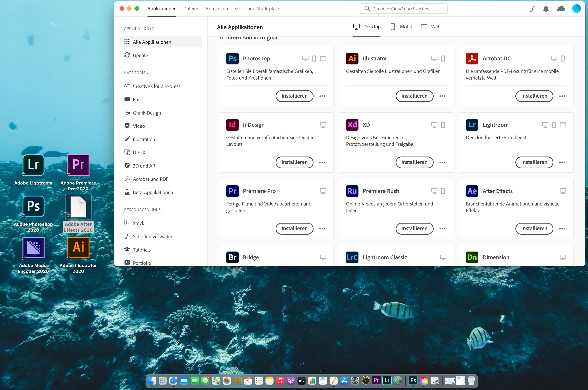The image size is (588, 390).
Task: Click Installieren for Lightroom
Action: point(534,162)
